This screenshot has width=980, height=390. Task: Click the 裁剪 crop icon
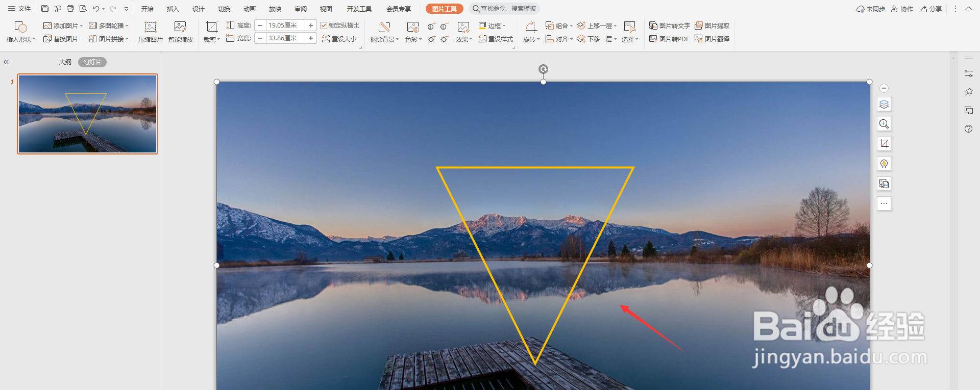tap(211, 27)
